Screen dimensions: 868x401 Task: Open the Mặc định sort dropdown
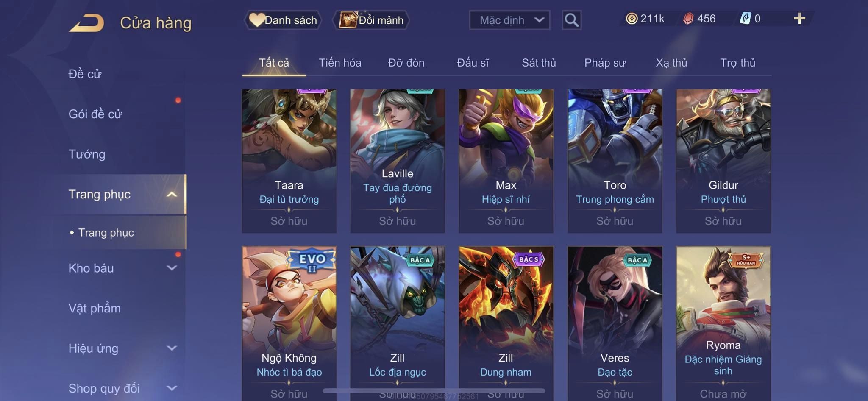[509, 20]
